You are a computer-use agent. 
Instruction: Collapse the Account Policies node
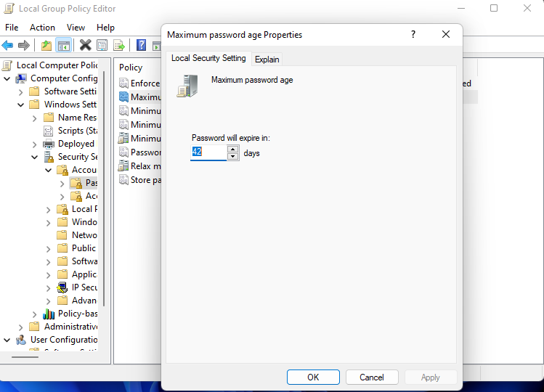(49, 171)
